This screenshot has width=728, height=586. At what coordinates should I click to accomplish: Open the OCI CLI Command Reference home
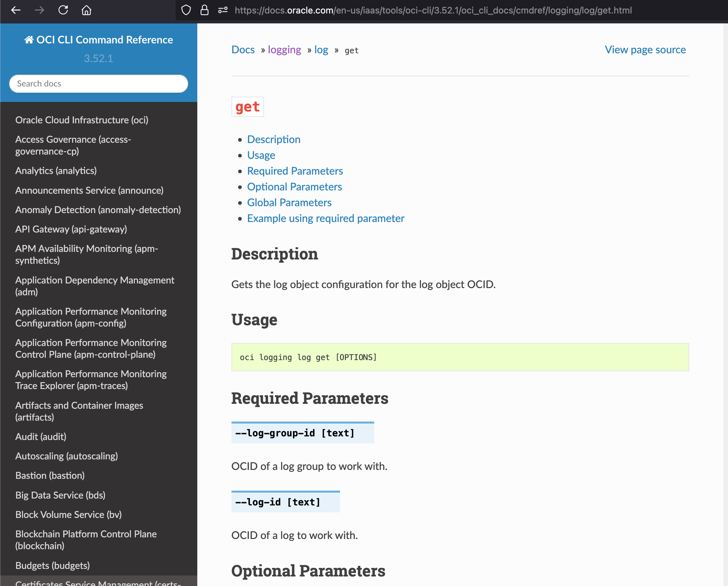(99, 40)
